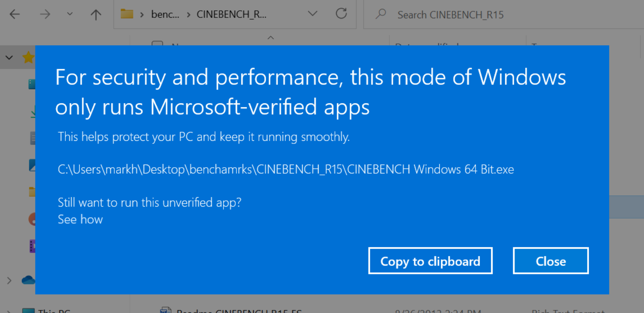Refresh the current folder view

pos(341,14)
